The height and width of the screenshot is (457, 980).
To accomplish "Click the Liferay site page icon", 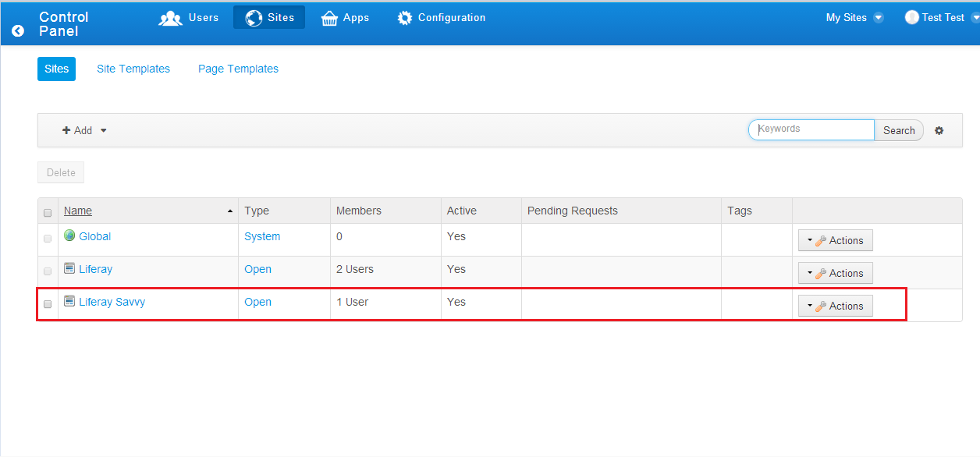I will pyautogui.click(x=69, y=268).
